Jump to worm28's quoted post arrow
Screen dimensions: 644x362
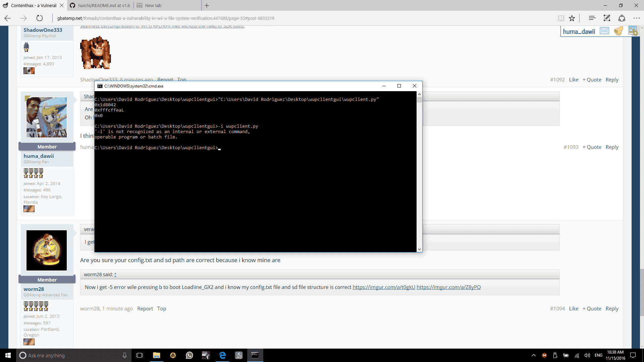[x=115, y=275]
